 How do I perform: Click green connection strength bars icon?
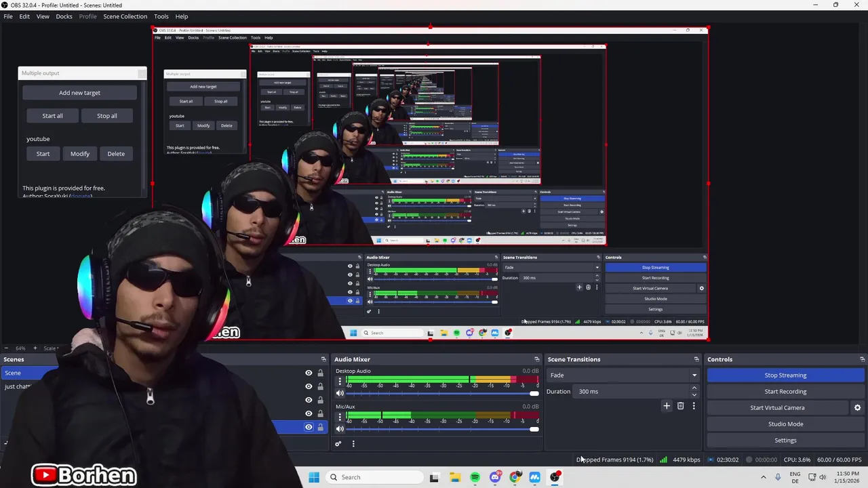(663, 460)
